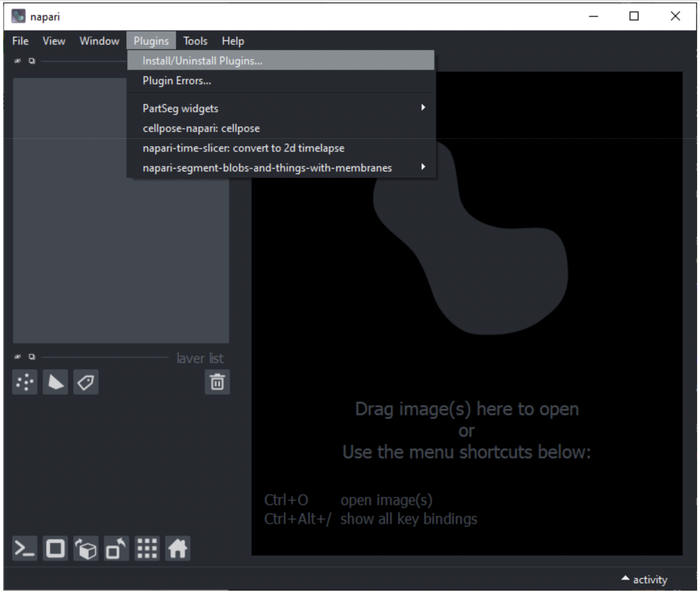Select napari-time-slicer convert to 2d timelapse
Screen dimensions: 700x593
point(281,148)
